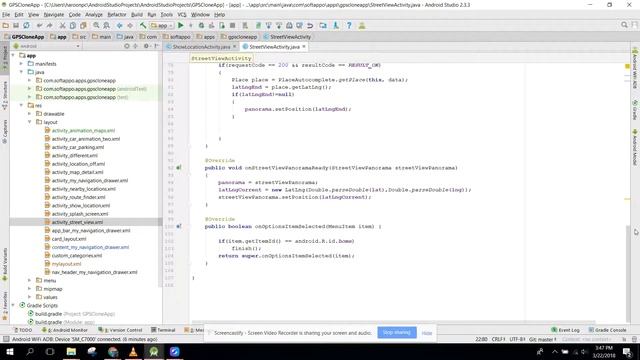640x360 pixels.
Task: Collapse the app module node
Action: (x=13, y=55)
